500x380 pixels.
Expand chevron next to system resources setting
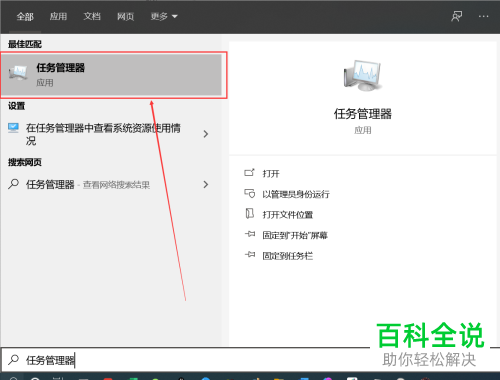click(206, 134)
